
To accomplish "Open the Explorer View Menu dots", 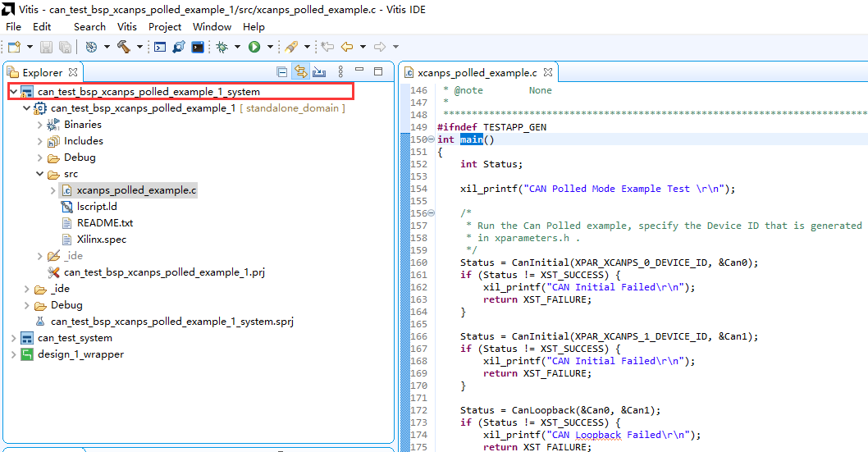I will click(340, 71).
